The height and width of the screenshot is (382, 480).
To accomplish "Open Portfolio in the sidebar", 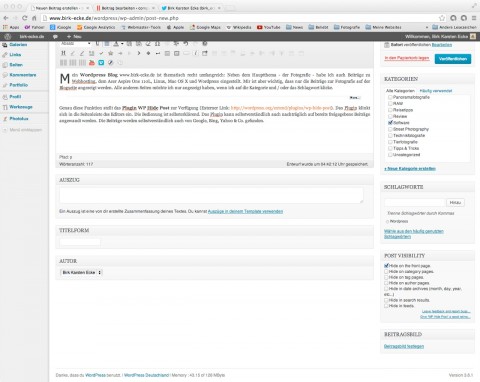I will point(18,85).
